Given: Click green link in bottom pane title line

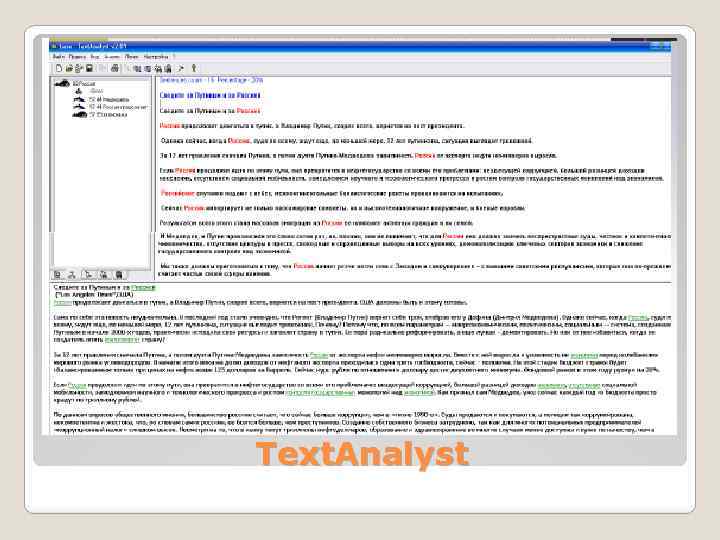Looking at the screenshot, I should tap(143, 287).
